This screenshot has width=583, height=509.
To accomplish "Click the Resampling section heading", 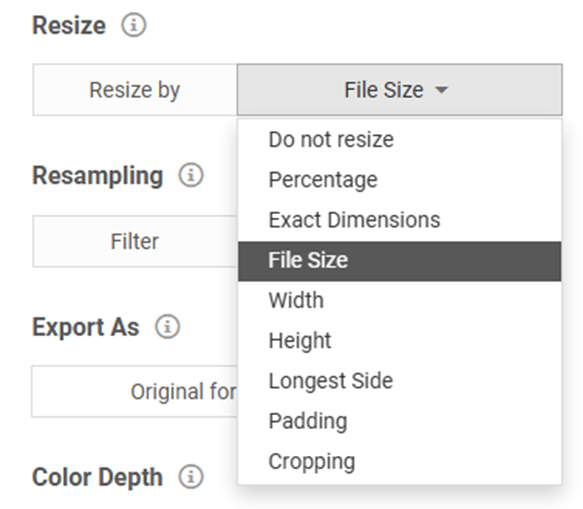I will coord(98,175).
